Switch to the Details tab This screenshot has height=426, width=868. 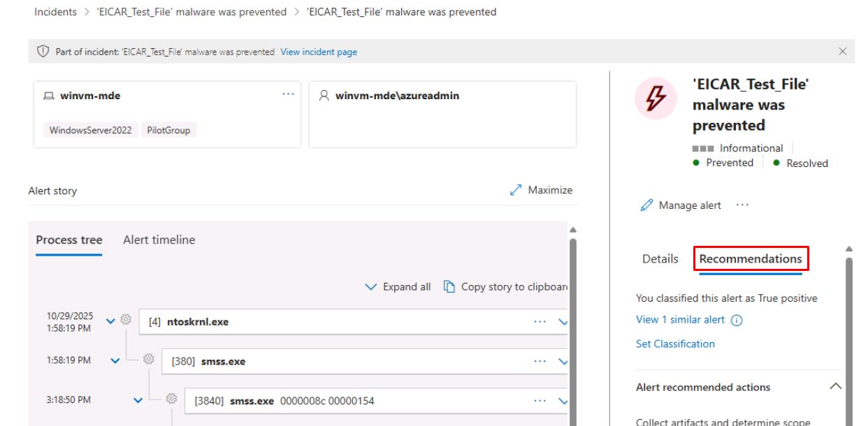pos(660,258)
